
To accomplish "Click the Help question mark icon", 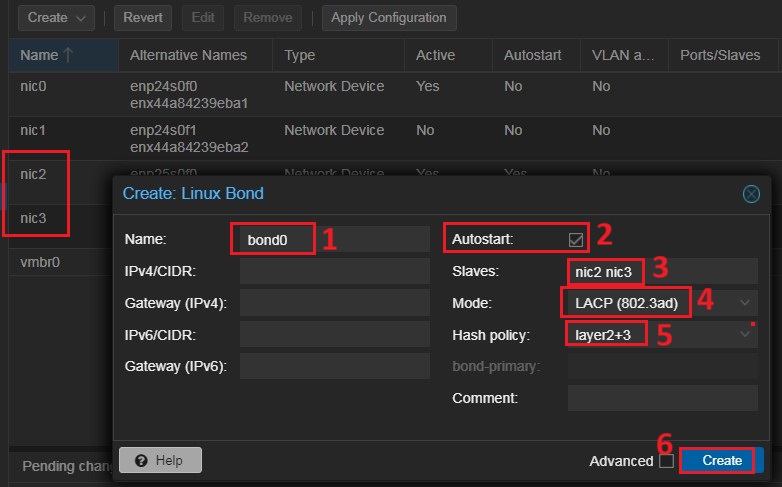I will point(141,461).
